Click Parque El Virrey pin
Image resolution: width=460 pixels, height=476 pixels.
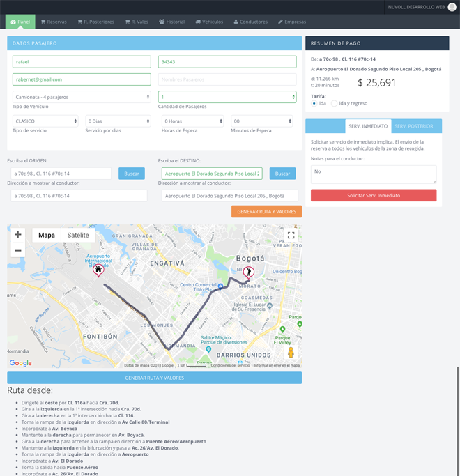(x=282, y=329)
